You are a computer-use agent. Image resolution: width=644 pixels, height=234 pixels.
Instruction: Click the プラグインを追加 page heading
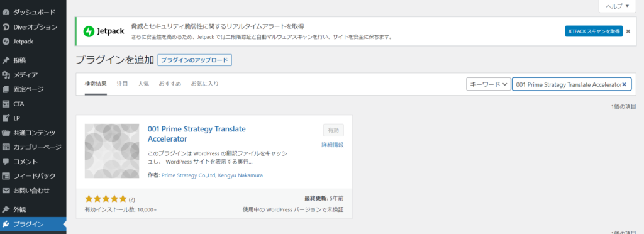click(115, 60)
